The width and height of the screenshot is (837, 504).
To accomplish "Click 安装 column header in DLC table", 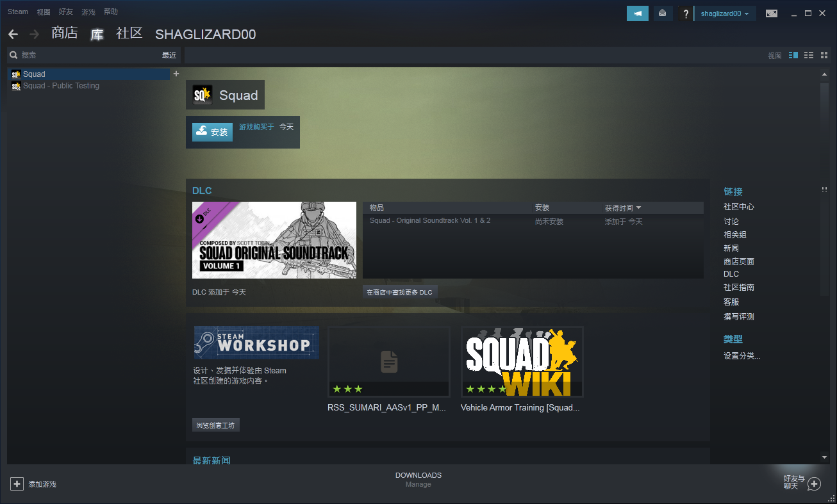I will (x=542, y=207).
